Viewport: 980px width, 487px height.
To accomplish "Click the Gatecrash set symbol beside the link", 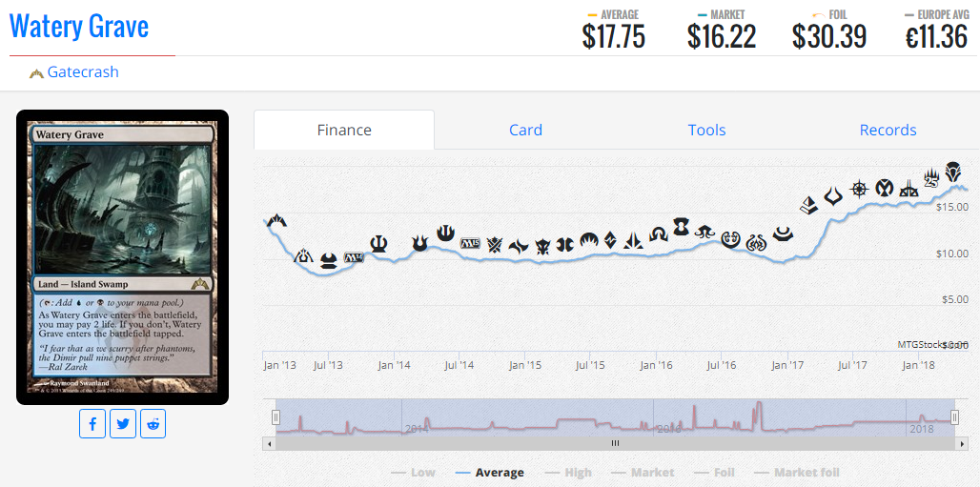I will (36, 73).
